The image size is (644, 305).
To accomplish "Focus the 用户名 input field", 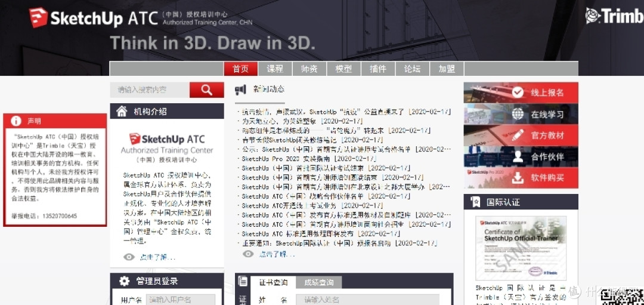I will tap(180, 300).
